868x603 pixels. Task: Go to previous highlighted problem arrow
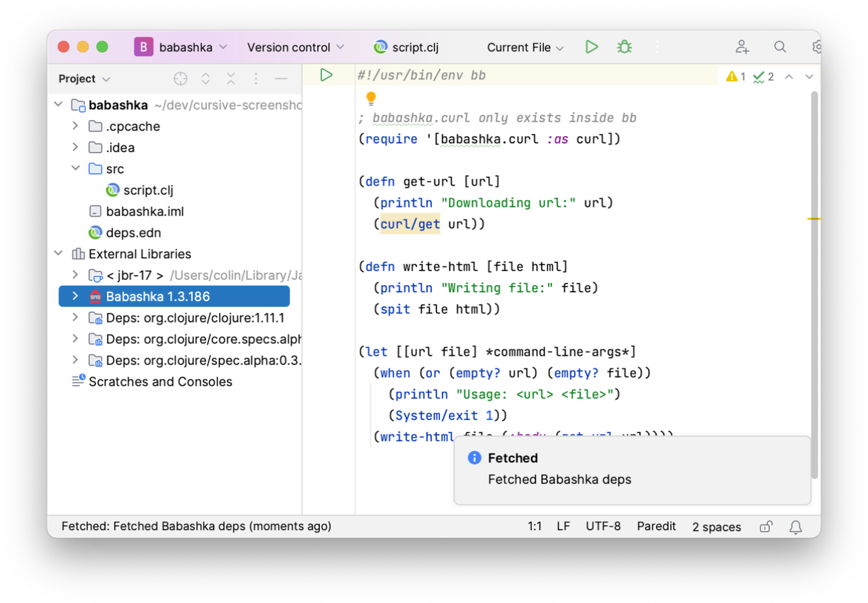click(789, 77)
